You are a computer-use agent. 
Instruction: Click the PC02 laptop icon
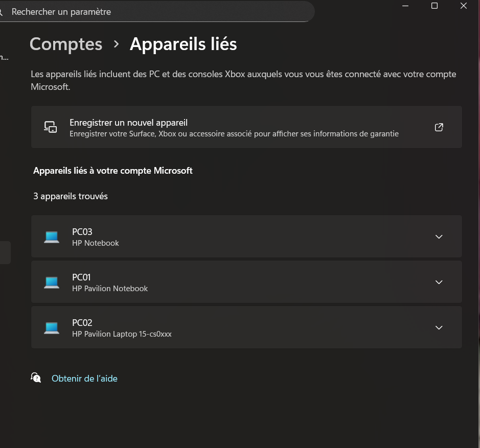pos(52,327)
